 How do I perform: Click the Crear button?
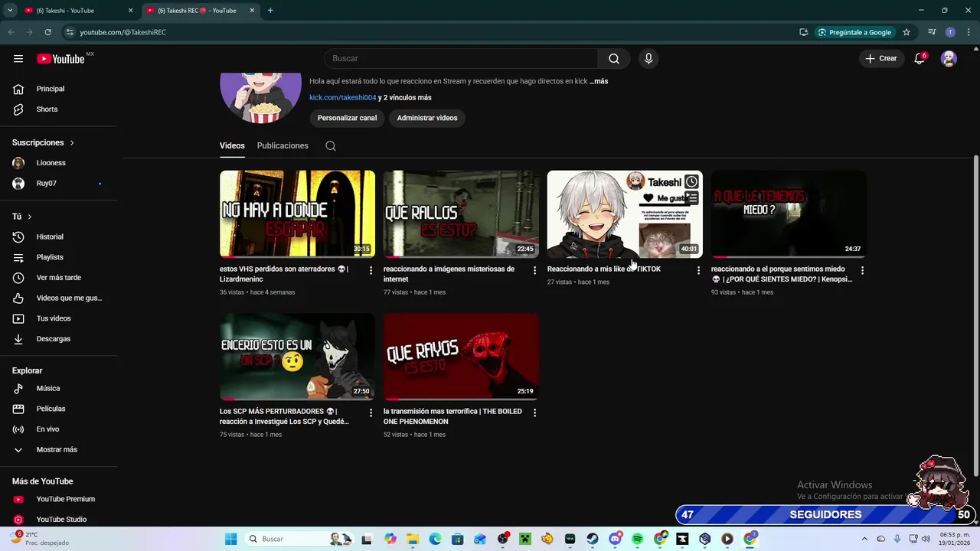(x=881, y=58)
